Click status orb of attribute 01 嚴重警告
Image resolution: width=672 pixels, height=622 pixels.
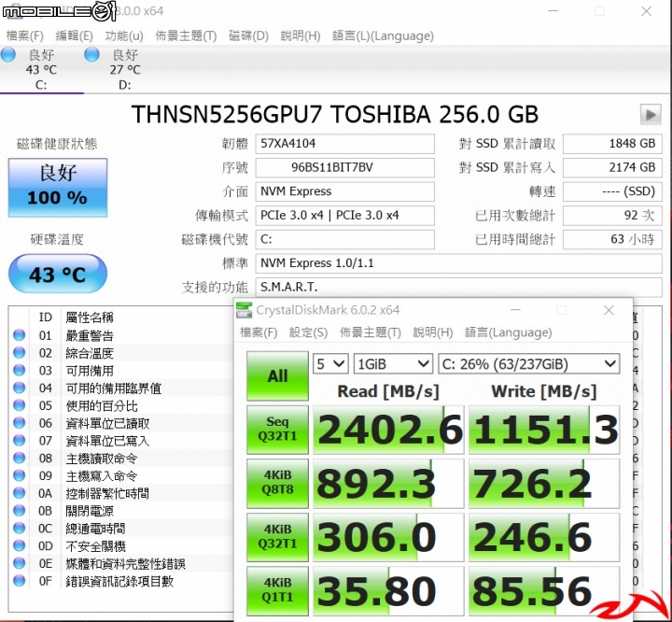[x=20, y=335]
